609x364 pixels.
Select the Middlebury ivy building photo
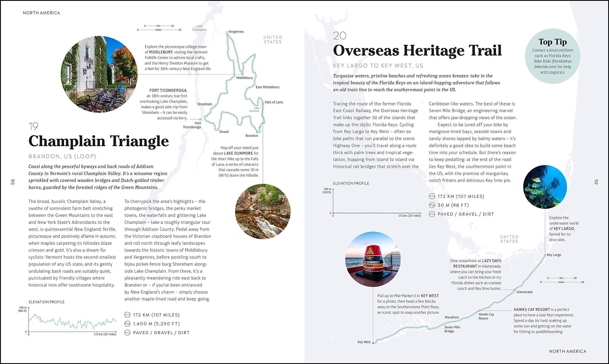pos(99,74)
